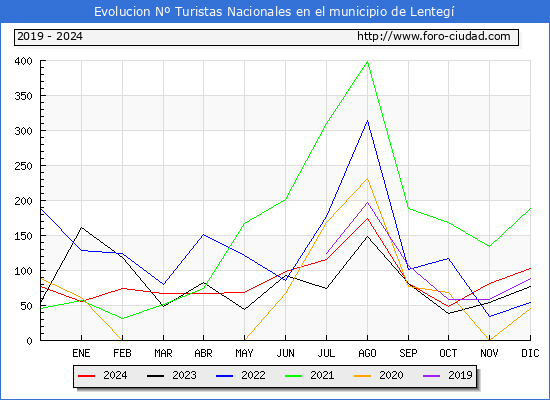Click the green 2021 line peak at AGO
Screen dimensions: 550x400
click(367, 62)
